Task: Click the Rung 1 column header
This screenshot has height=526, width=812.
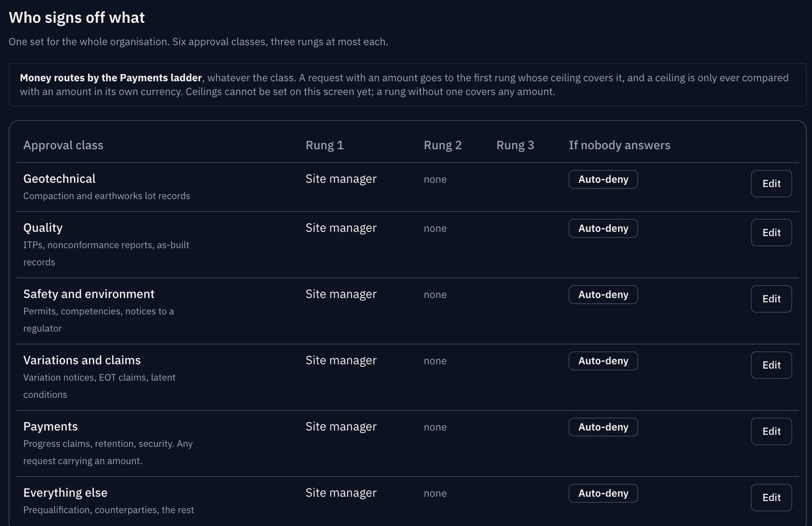Action: click(325, 145)
